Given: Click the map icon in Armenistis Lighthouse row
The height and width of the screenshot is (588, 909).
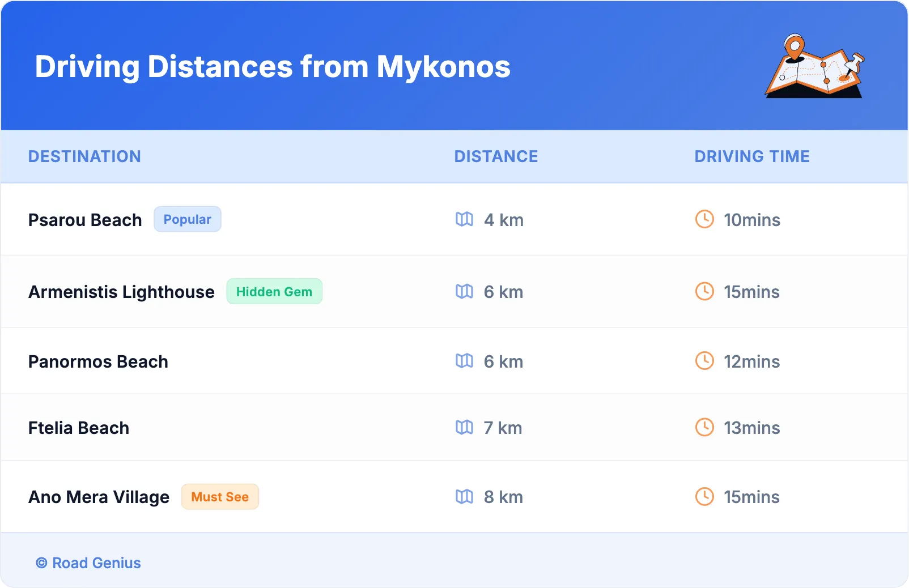Looking at the screenshot, I should tap(464, 291).
